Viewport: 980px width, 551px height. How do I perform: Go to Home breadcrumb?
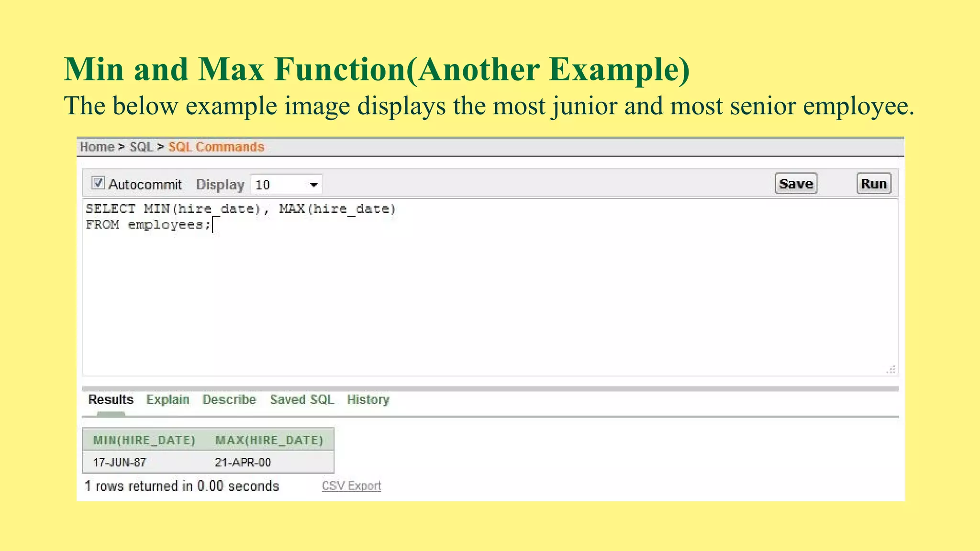pos(97,147)
